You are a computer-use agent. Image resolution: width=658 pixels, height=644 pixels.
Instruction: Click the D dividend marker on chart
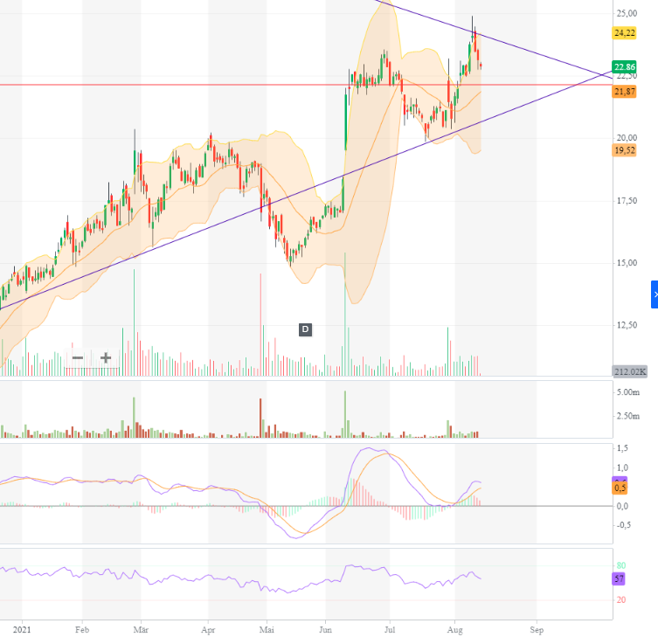305,329
